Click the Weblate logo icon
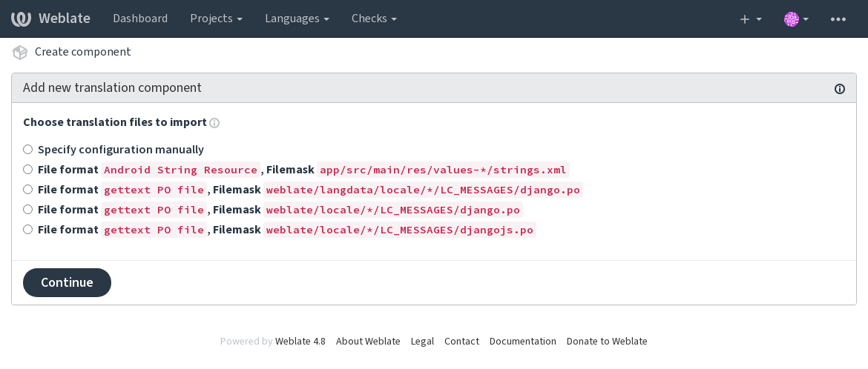 21,19
